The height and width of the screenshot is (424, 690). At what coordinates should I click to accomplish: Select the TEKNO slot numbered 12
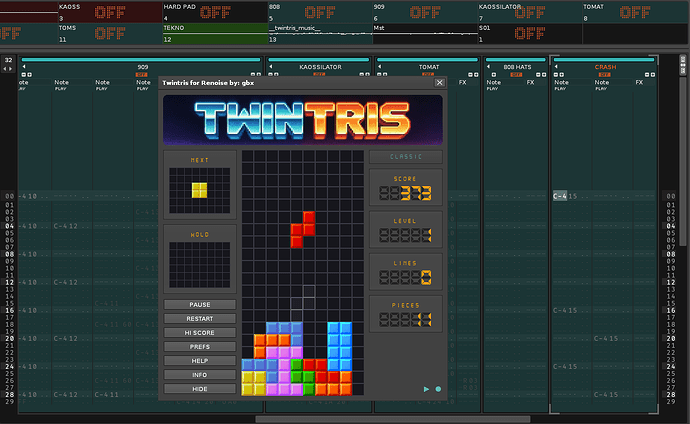pyautogui.click(x=215, y=33)
